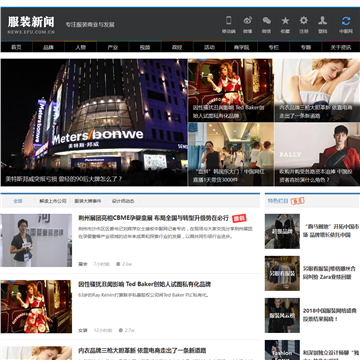
Task: Click the gear register icon
Action: click(x=304, y=20)
